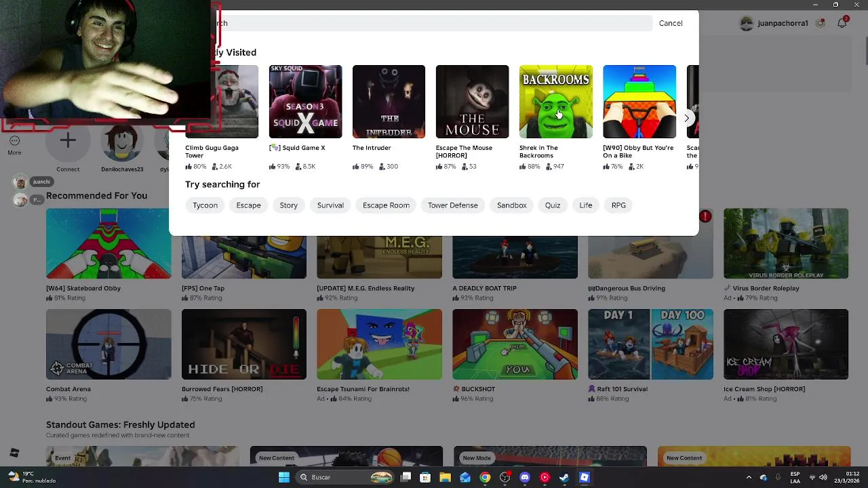
Task: Select Roblox app icon in taskbar
Action: point(585,477)
